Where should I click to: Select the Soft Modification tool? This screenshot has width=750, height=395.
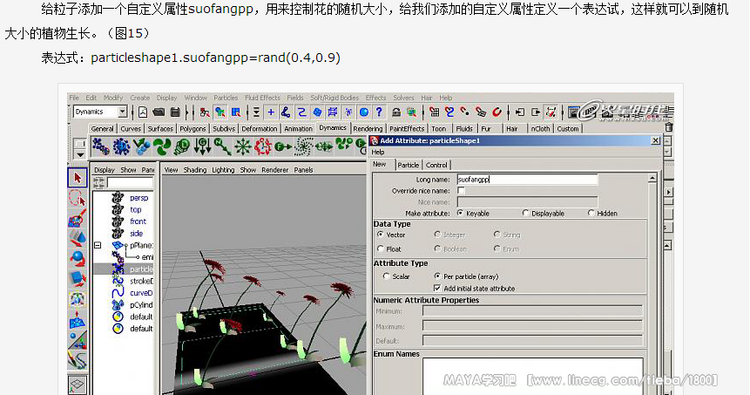pyautogui.click(x=77, y=320)
